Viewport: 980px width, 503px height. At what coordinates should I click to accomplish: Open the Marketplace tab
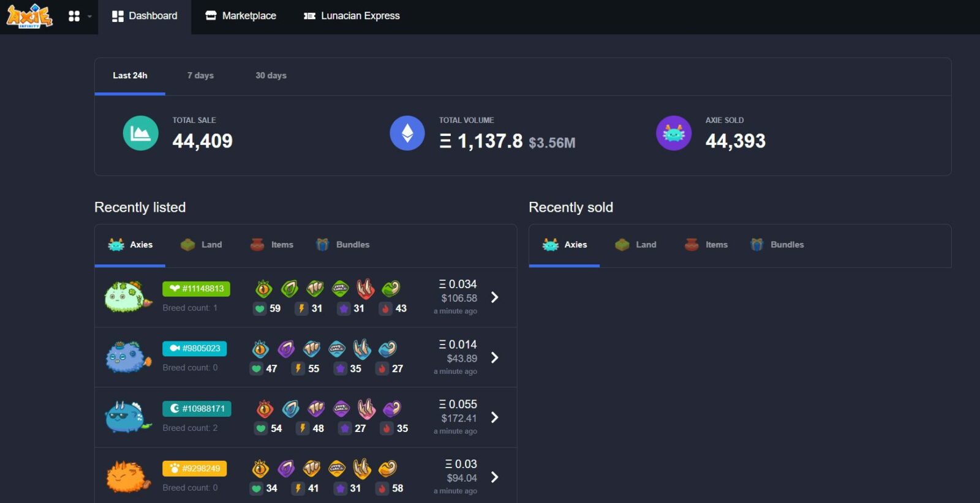[x=240, y=17]
